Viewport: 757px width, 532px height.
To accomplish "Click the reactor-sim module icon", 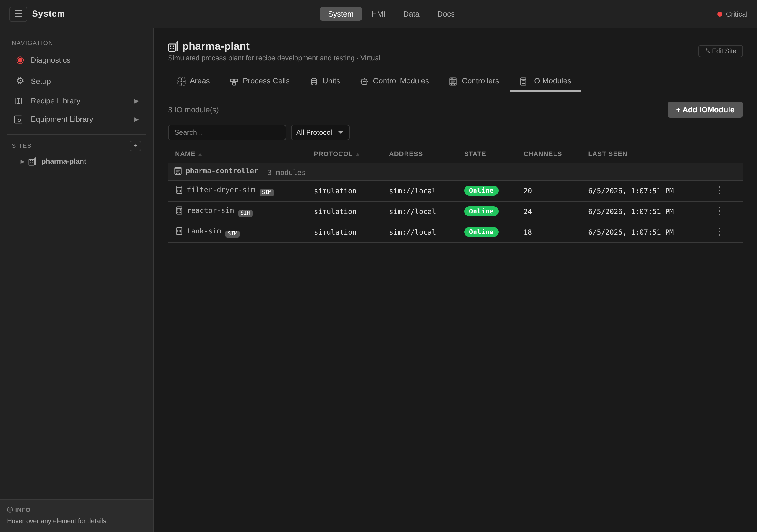I will click(x=179, y=211).
